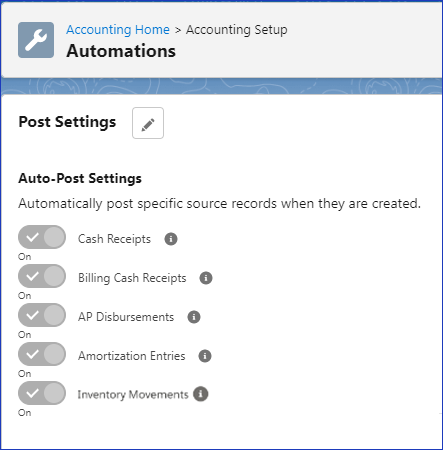
Task: Show info tooltip for Billing Cash Receipts
Action: pos(206,278)
